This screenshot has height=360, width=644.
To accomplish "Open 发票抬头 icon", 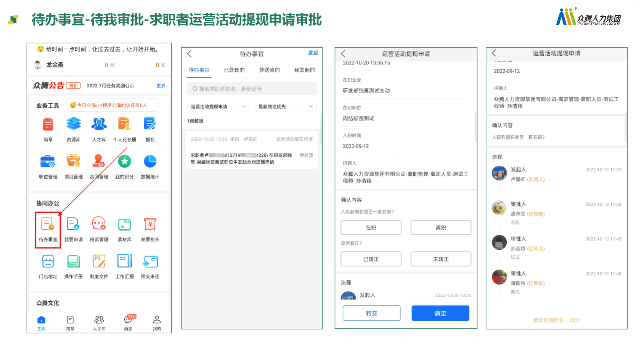I will point(150,224).
